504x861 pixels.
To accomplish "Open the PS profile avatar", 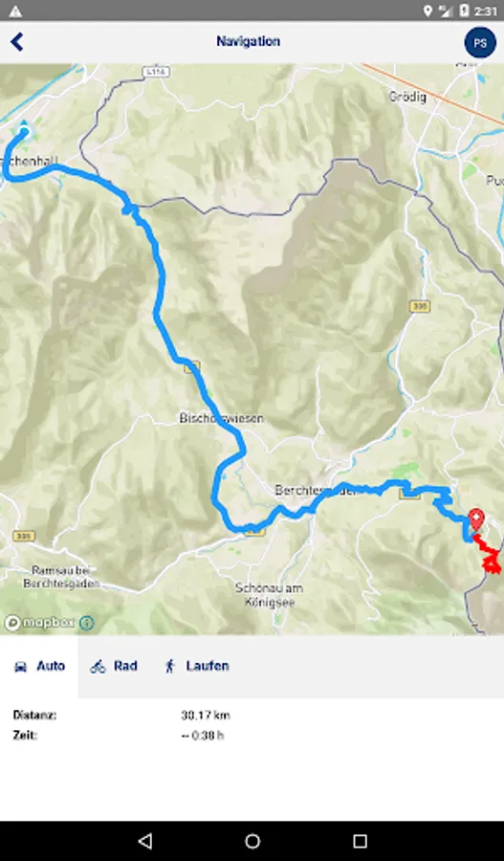I will 480,42.
